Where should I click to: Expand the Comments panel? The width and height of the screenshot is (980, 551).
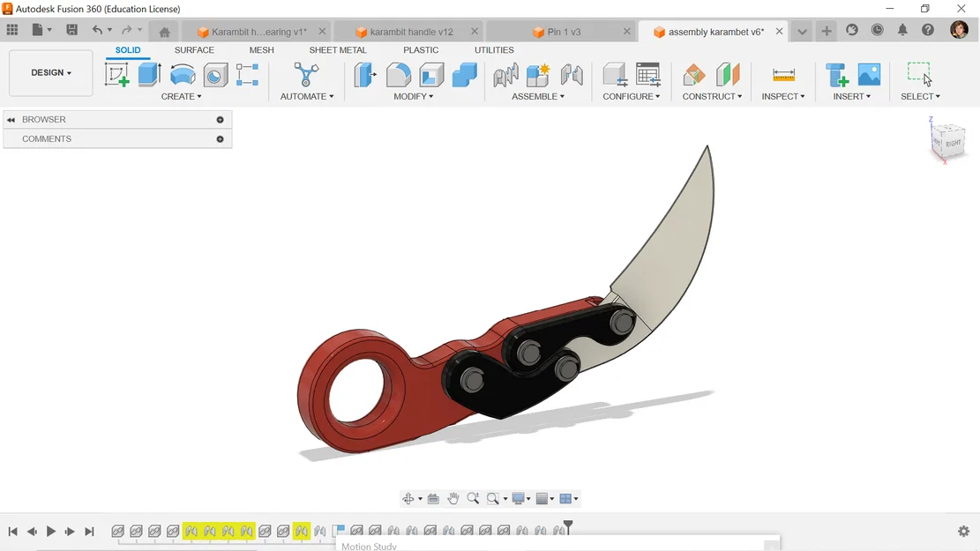click(x=220, y=138)
